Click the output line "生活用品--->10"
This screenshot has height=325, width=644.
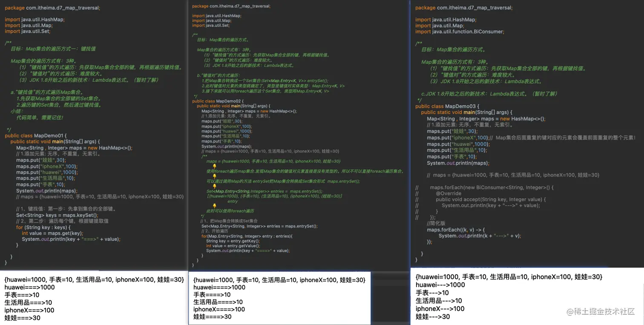pyautogui.click(x=439, y=301)
